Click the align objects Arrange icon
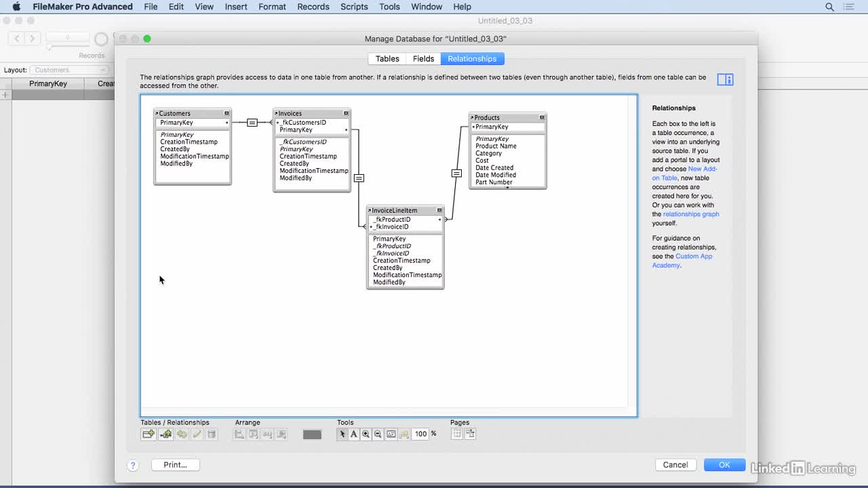 point(239,434)
